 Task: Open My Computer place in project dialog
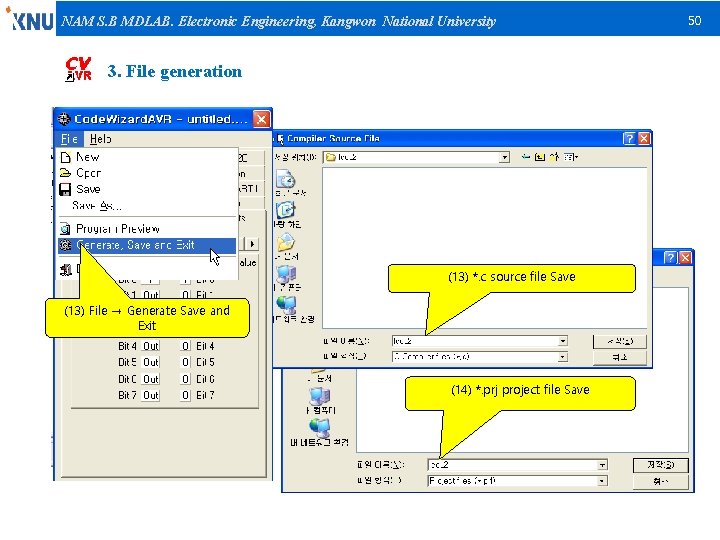pos(321,400)
